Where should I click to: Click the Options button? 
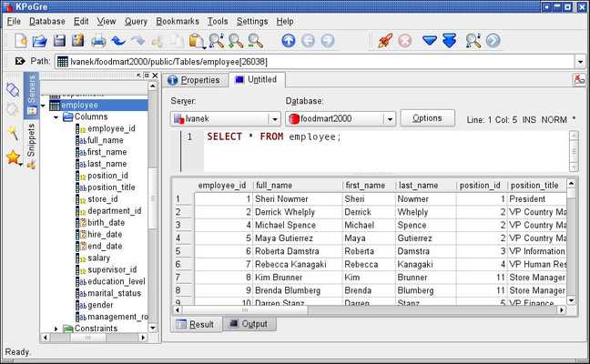point(427,118)
